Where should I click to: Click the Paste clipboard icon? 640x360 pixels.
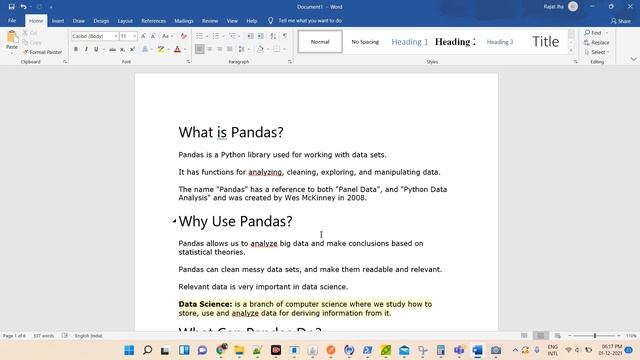click(12, 37)
